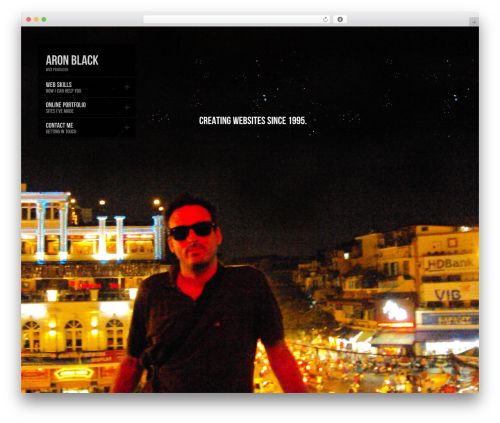Click the Aron Black site title
This screenshot has width=500, height=423.
coord(72,60)
